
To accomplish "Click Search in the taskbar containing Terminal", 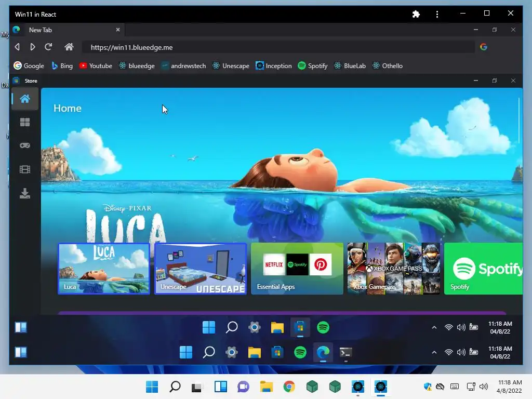I will click(x=209, y=353).
